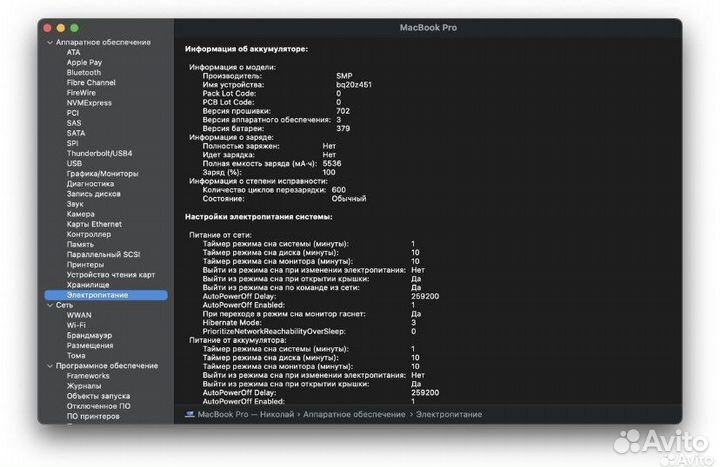Click Информация об аккумуляторе heading
Image resolution: width=720 pixels, height=467 pixels.
pos(246,49)
